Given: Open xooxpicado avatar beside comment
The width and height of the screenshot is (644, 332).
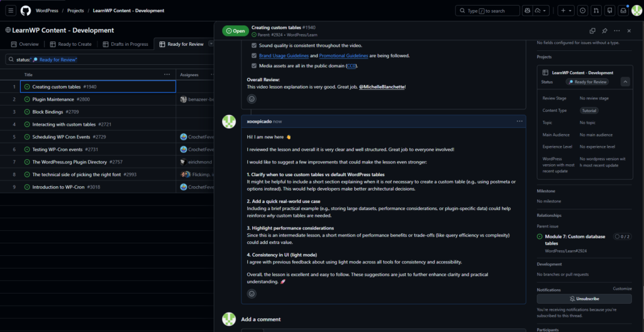Looking at the screenshot, I should tap(229, 121).
